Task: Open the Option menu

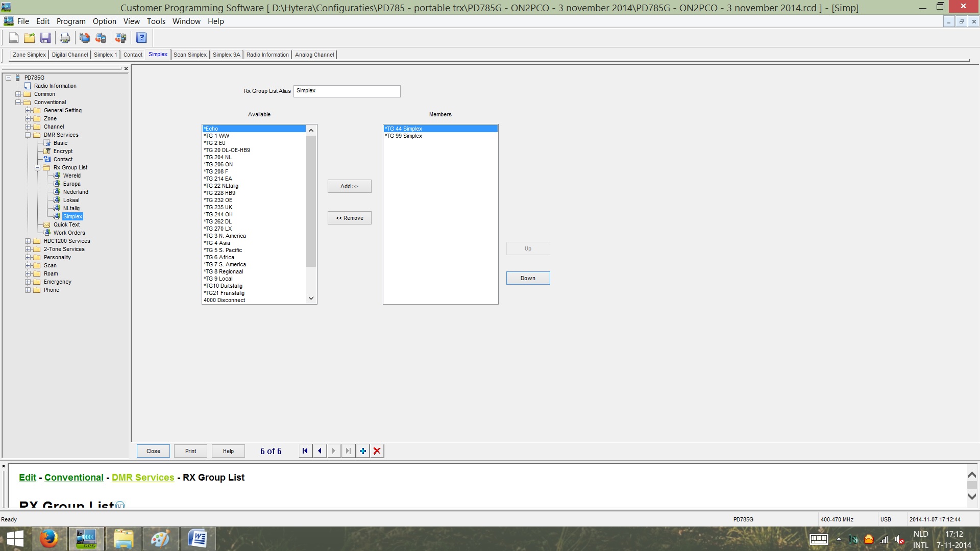Action: pos(105,21)
